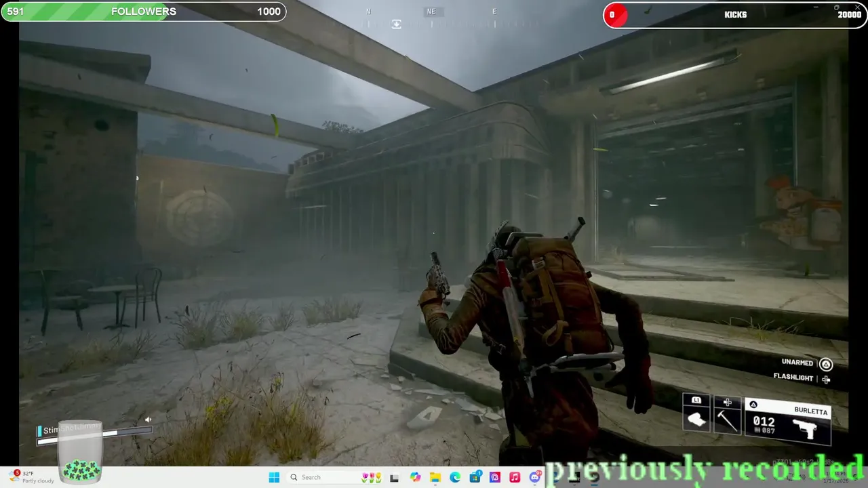Click the UNARMED prompt text
Viewport: 868px width, 488px height.
tap(797, 363)
